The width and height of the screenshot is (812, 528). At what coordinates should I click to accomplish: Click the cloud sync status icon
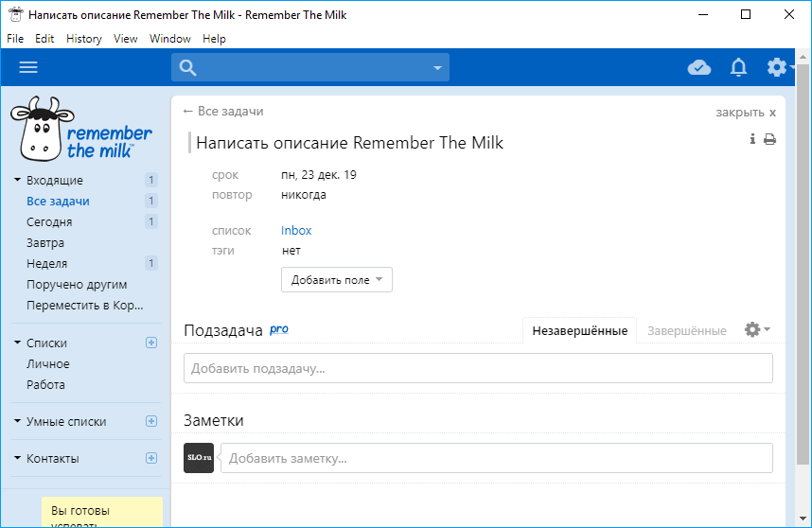coord(699,67)
